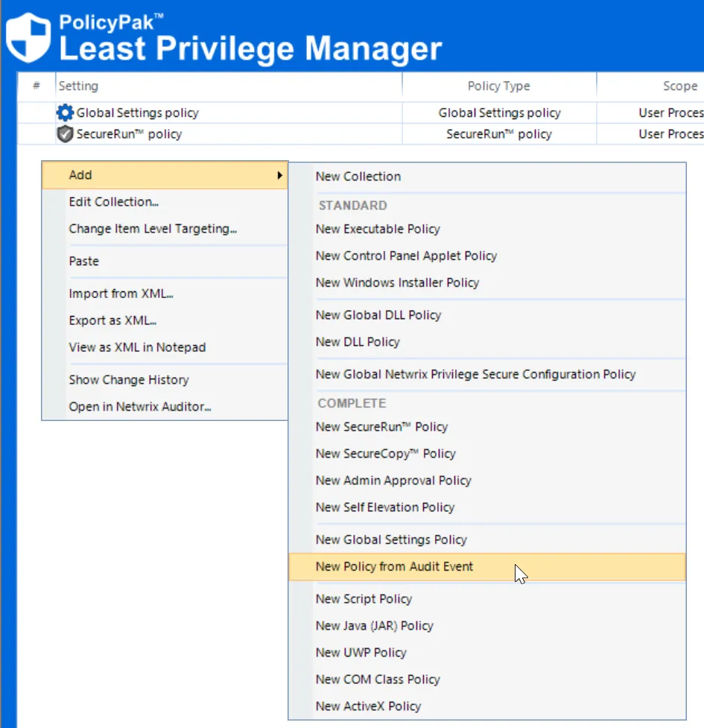Click the Setting column header
704x728 pixels.
pos(77,86)
